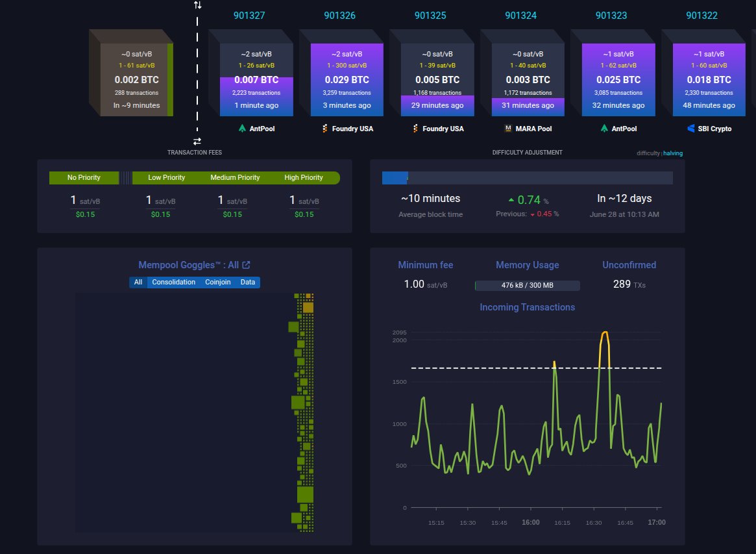Switch to the halving view

(x=672, y=153)
